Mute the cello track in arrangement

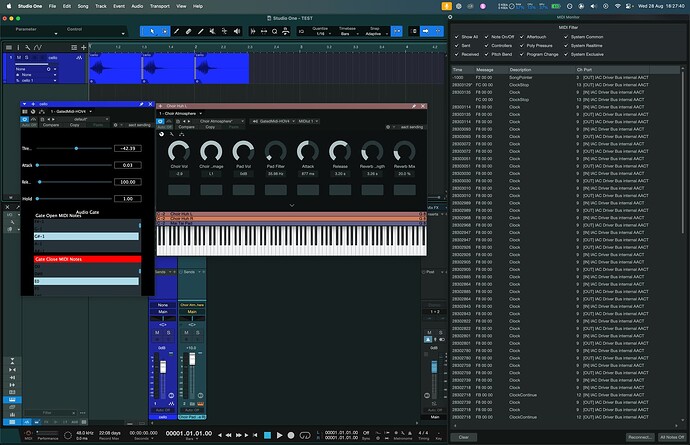tap(19, 57)
